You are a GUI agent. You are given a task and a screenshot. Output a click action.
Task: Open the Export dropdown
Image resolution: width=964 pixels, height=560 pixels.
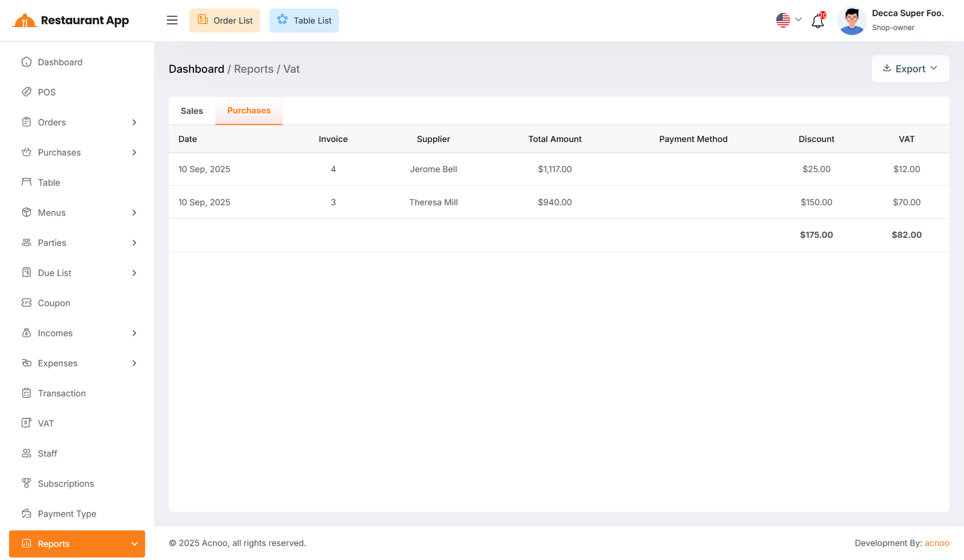pos(910,69)
